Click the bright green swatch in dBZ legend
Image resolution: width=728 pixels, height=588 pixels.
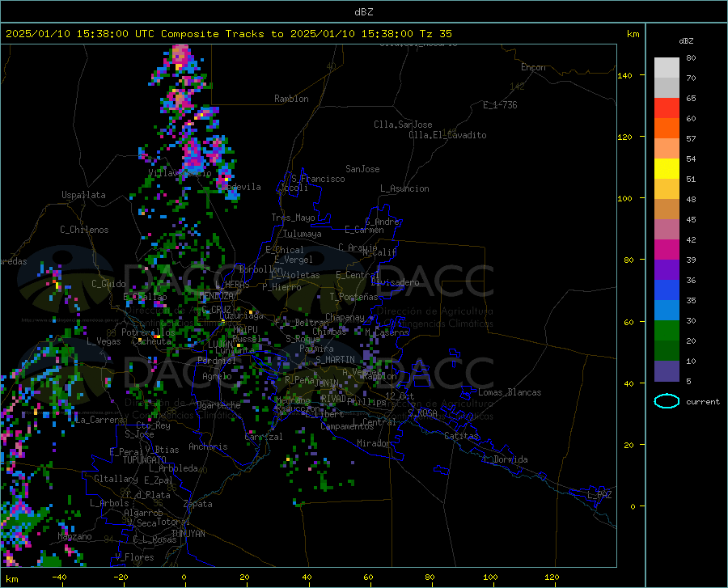(667, 331)
